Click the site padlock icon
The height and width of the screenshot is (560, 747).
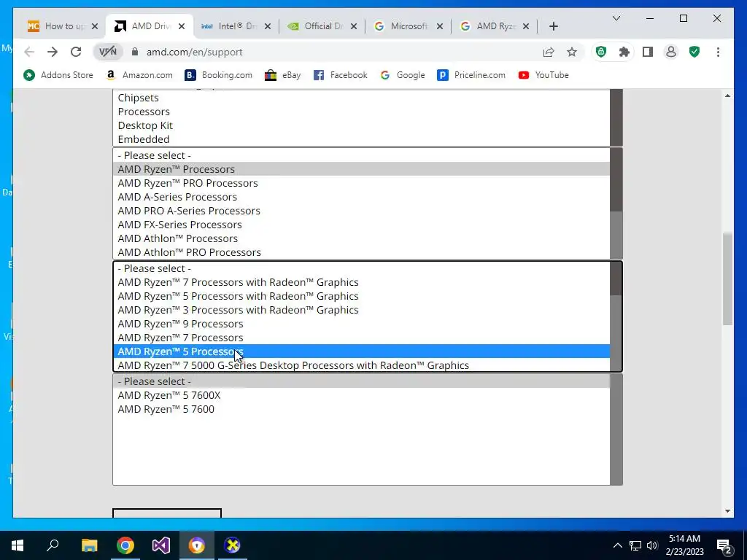point(135,52)
